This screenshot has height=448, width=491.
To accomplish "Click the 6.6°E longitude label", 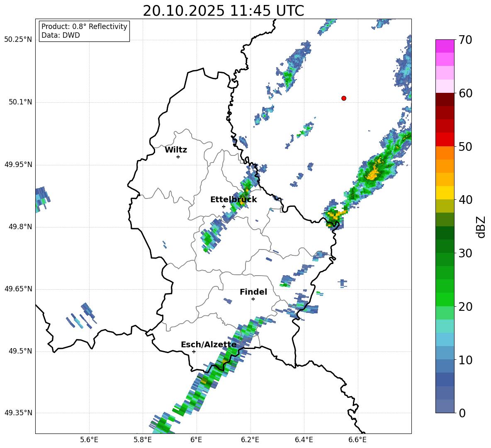I will (357, 440).
